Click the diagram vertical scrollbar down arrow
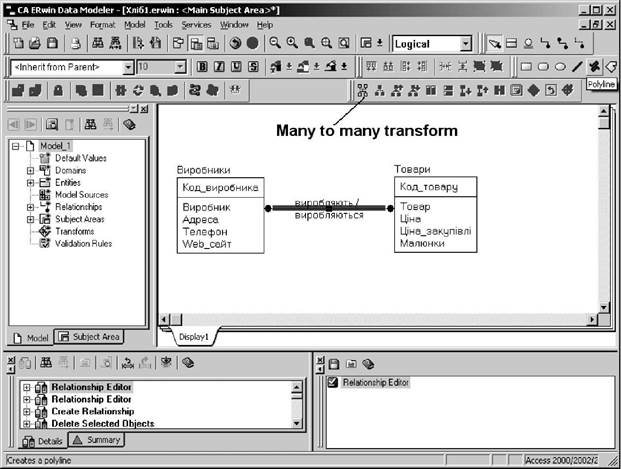This screenshot has width=621, height=469. coord(603,308)
